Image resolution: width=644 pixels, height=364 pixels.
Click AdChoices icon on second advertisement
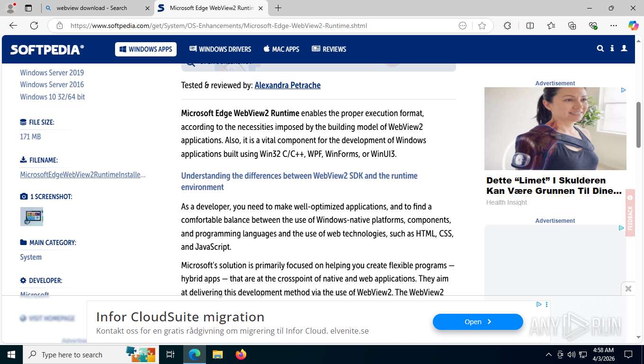point(621,228)
